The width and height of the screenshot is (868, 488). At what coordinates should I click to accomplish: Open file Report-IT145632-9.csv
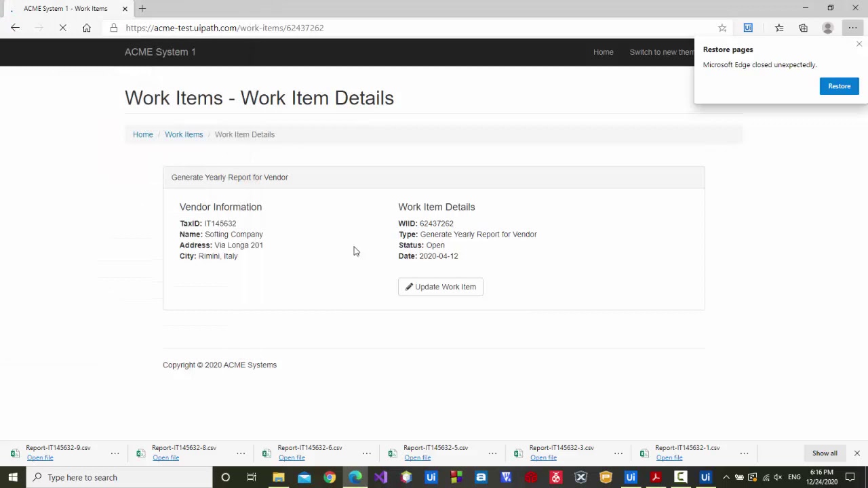tap(40, 457)
